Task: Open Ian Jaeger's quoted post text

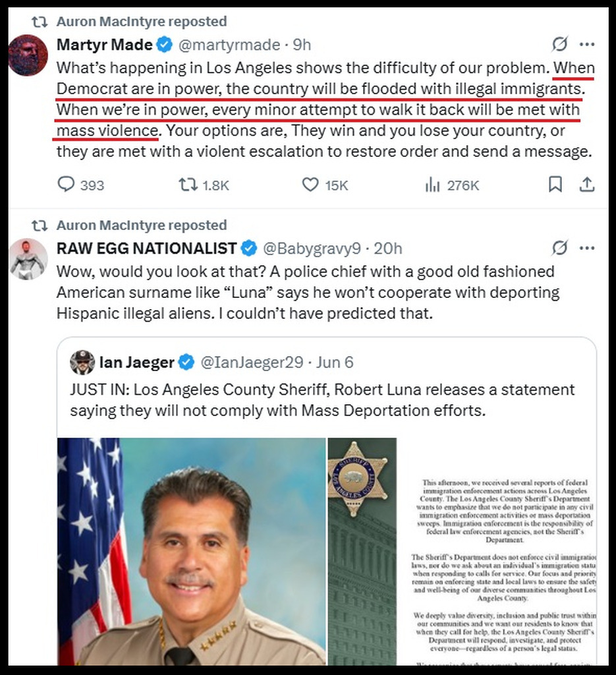Action: click(322, 400)
